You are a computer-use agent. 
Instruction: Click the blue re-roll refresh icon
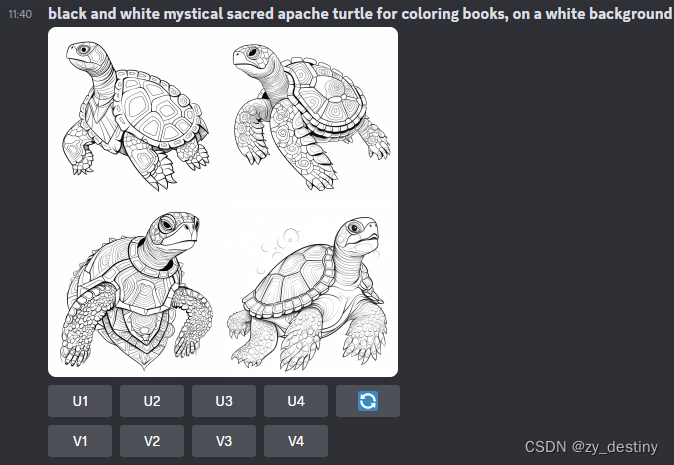pyautogui.click(x=368, y=401)
